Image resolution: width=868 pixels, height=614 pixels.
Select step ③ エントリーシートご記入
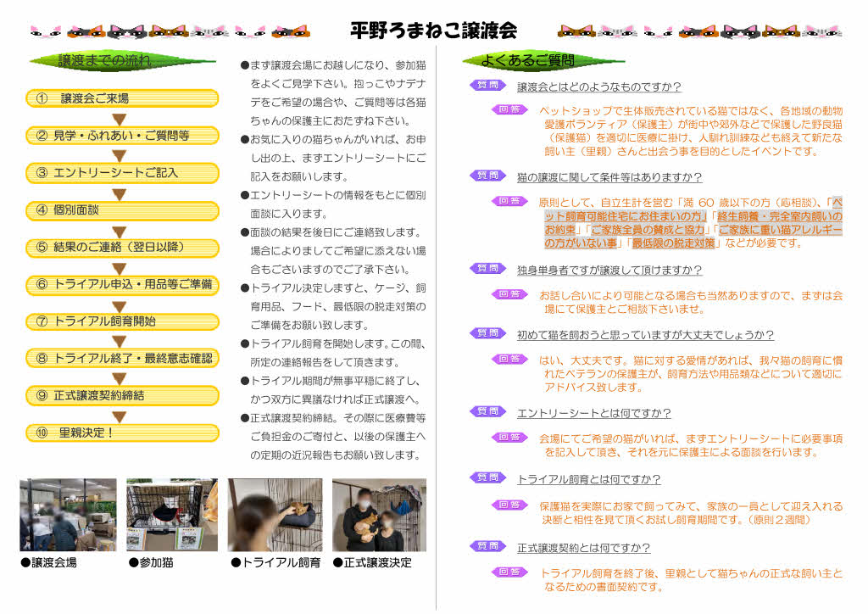point(122,173)
